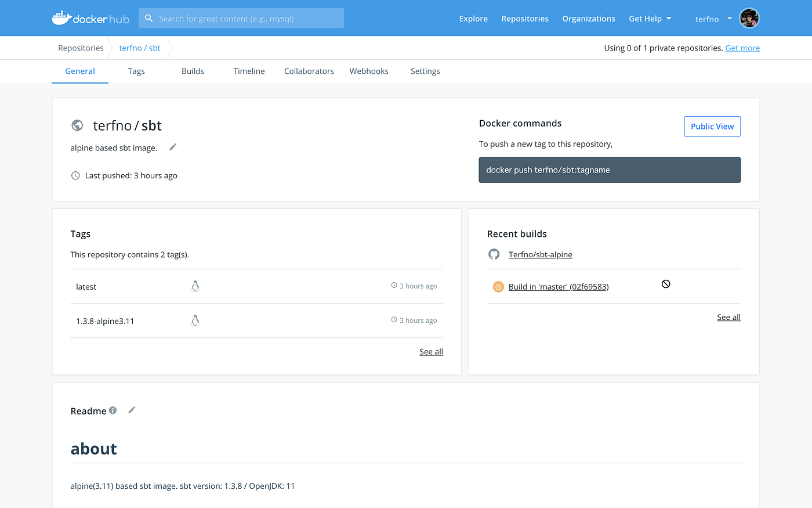812x508 pixels.
Task: Click 'This repository contains 2 tag(s).' text
Action: (130, 255)
